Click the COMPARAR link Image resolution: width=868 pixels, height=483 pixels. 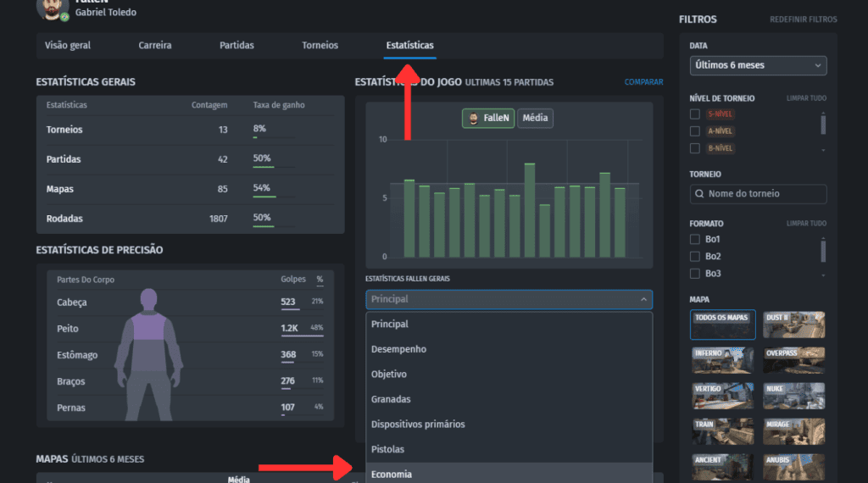click(x=644, y=82)
